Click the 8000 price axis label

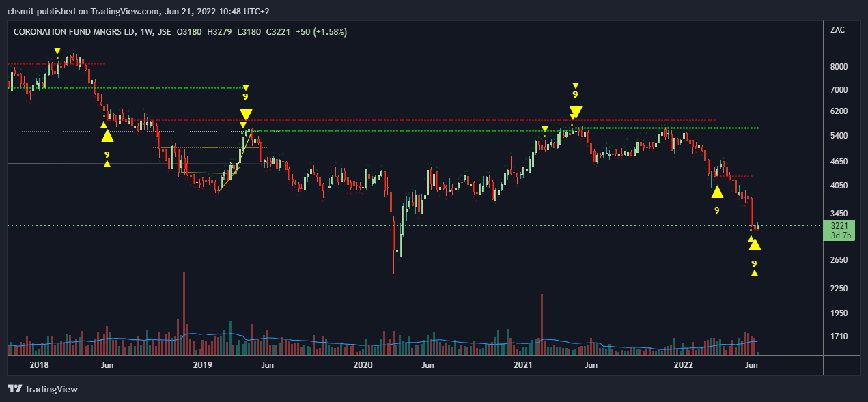pos(839,67)
